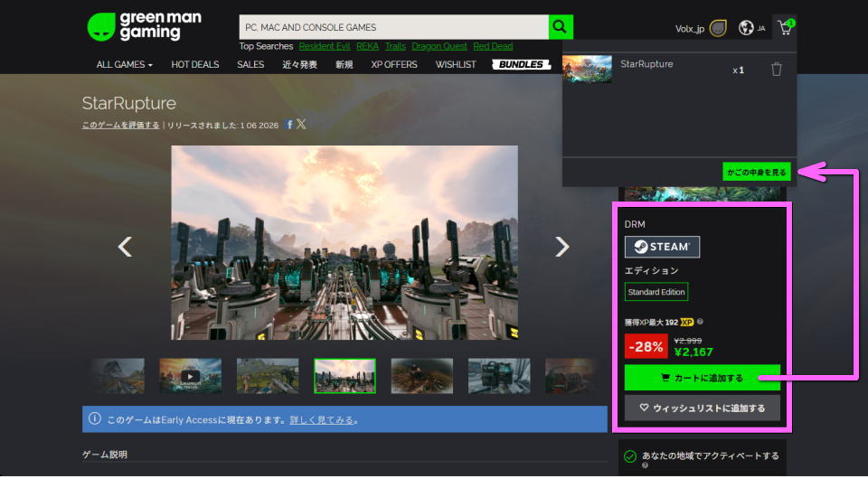The image size is (868, 488).
Task: Show the previous screenshot with left arrow
Action: pyautogui.click(x=126, y=247)
